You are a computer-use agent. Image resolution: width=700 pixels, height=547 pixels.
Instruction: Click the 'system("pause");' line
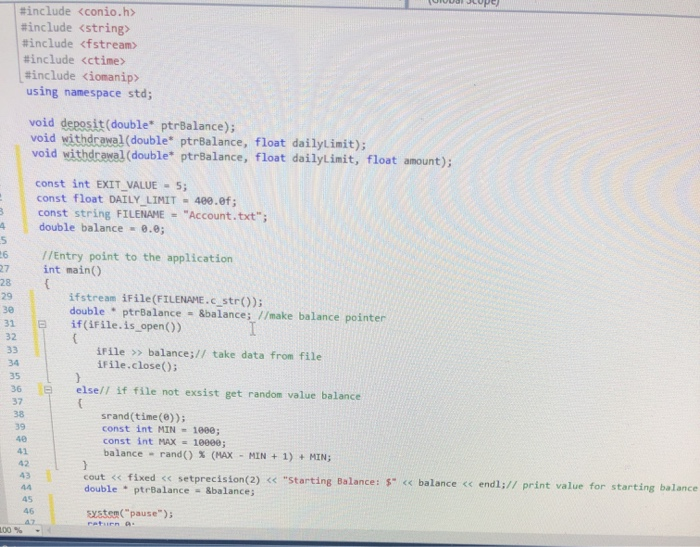pos(130,513)
